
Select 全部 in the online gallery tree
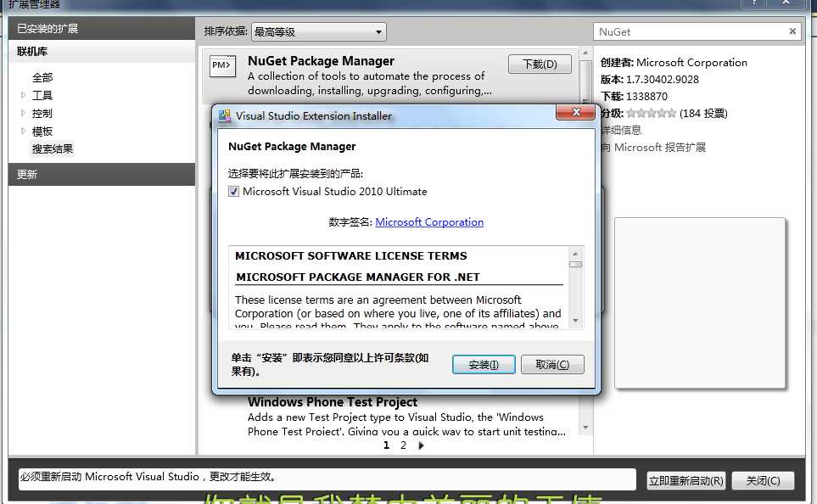(42, 78)
